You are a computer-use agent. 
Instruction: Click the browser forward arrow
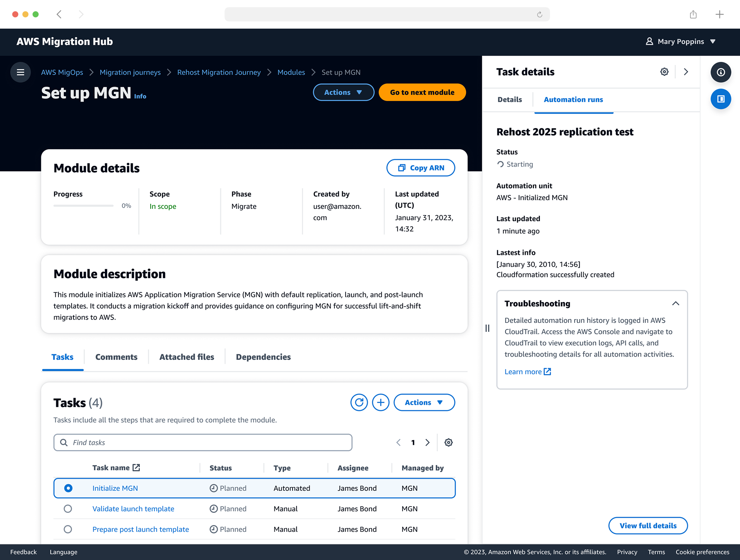click(x=81, y=14)
